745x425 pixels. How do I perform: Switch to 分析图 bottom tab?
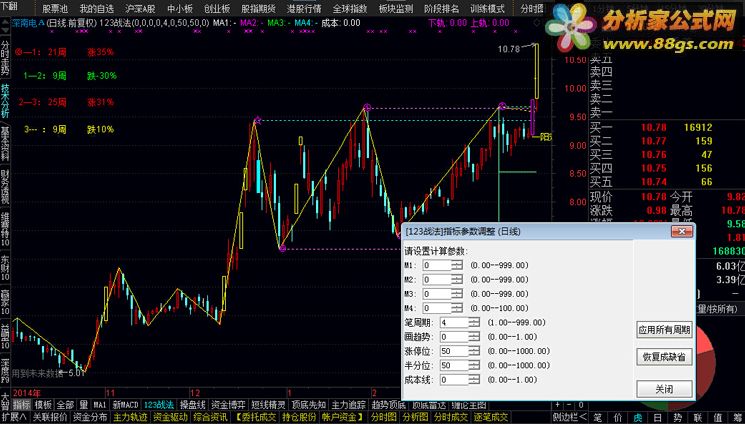415,417
